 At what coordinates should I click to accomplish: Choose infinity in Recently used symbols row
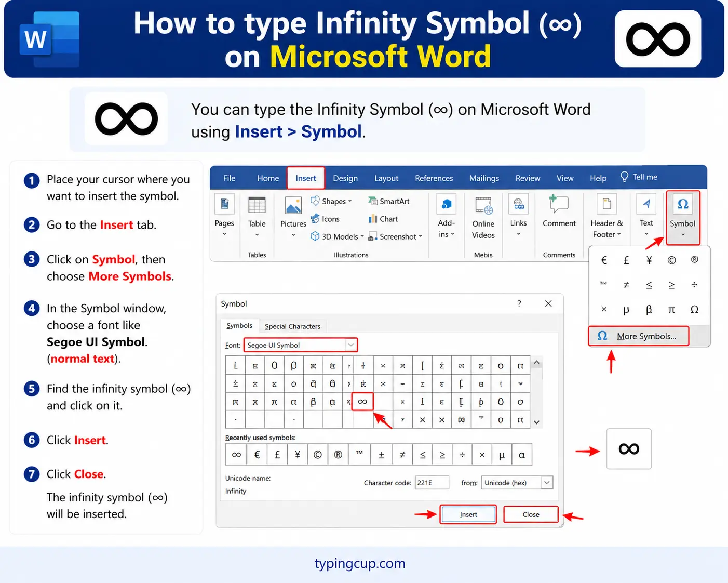(236, 455)
